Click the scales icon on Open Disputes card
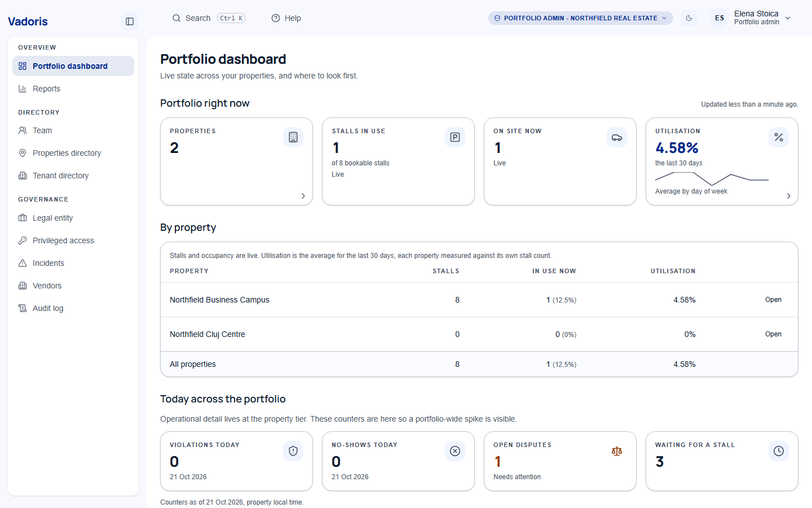812x508 pixels. (617, 451)
